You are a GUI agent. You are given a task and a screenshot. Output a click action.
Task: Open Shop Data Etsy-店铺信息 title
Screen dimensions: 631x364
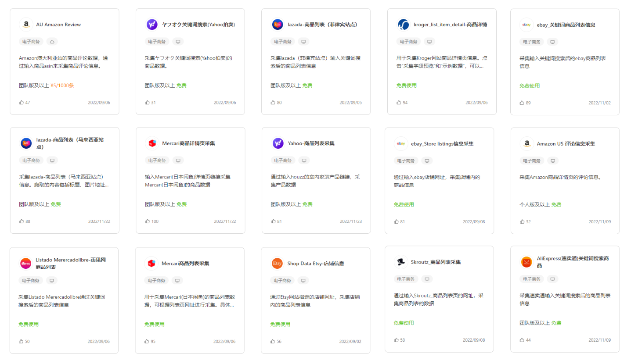[316, 264]
